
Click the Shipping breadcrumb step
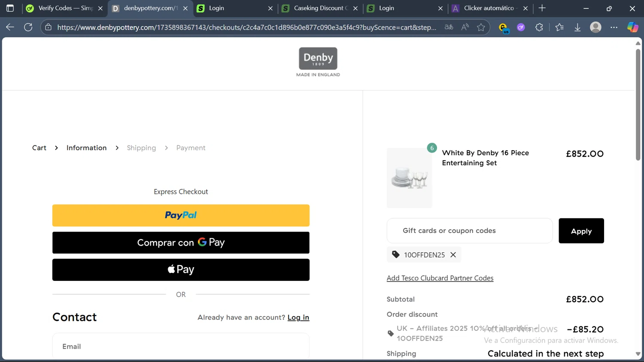click(141, 148)
